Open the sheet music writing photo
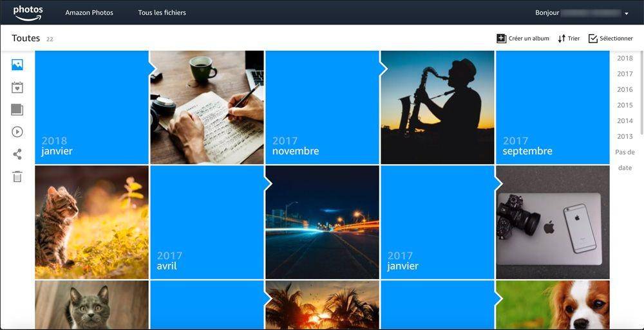The width and height of the screenshot is (644, 330). [x=207, y=107]
